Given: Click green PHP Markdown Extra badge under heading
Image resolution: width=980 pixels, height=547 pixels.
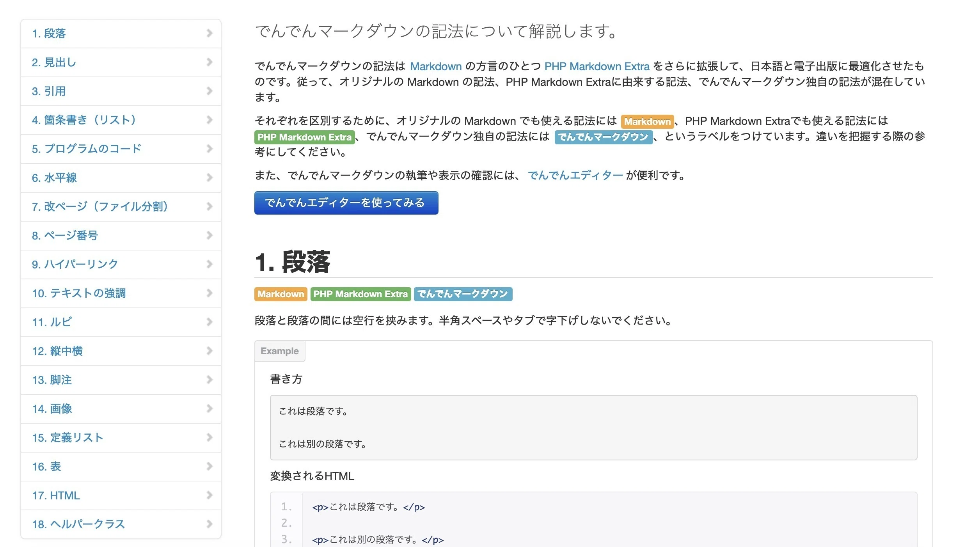Looking at the screenshot, I should [360, 294].
